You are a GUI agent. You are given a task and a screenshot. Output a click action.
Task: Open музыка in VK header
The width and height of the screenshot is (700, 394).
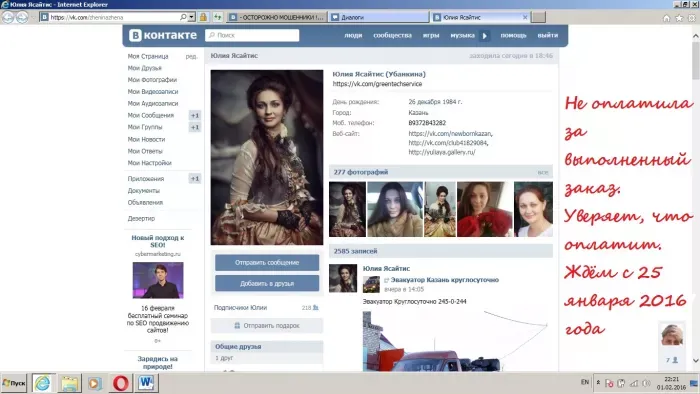click(x=462, y=35)
